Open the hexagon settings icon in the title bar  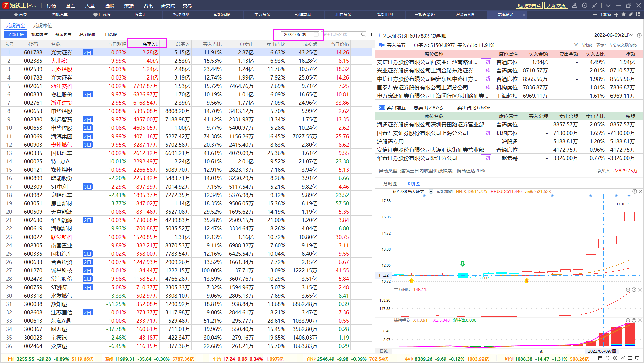click(x=585, y=5)
